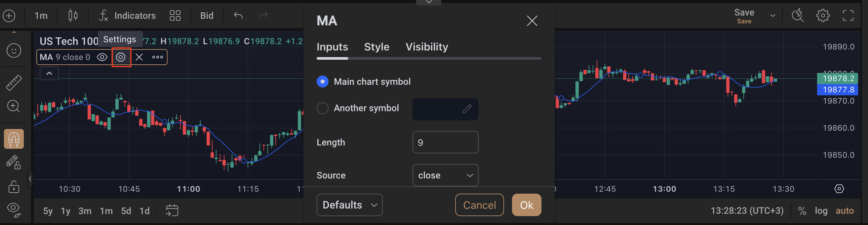Select the Magnet snap tool
Viewport: 868px width, 225px height.
(14, 139)
